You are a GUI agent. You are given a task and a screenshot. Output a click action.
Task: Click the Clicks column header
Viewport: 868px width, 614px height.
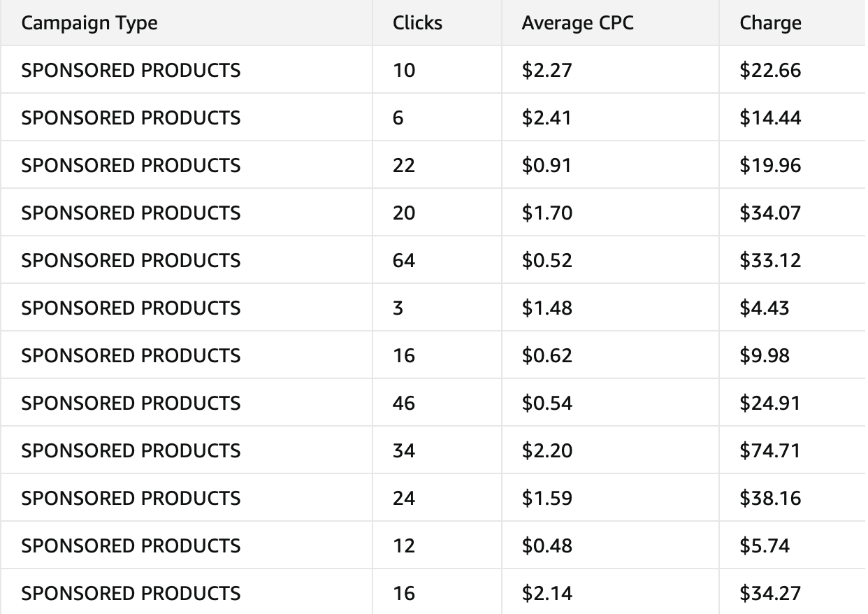tap(417, 23)
